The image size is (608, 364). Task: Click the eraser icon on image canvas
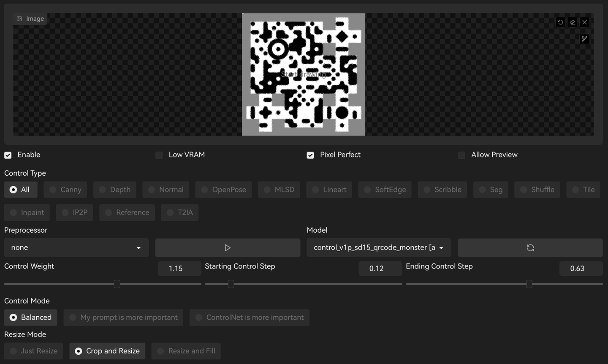tap(573, 22)
